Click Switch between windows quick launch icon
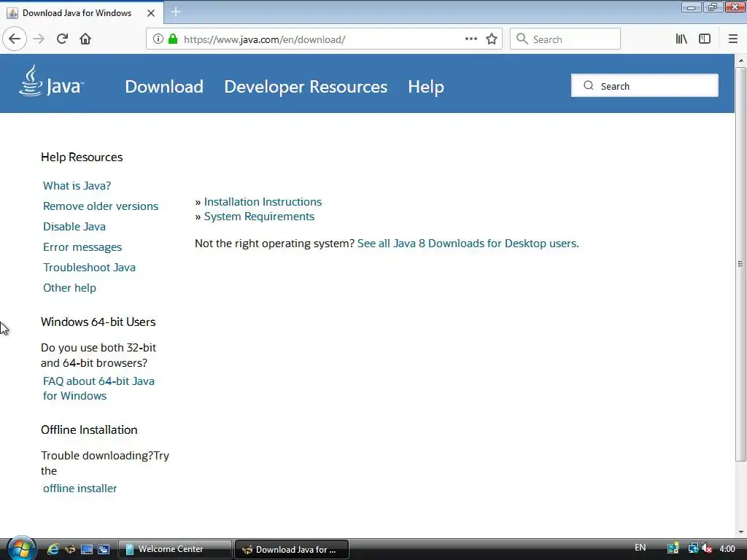Image resolution: width=747 pixels, height=560 pixels. [104, 549]
